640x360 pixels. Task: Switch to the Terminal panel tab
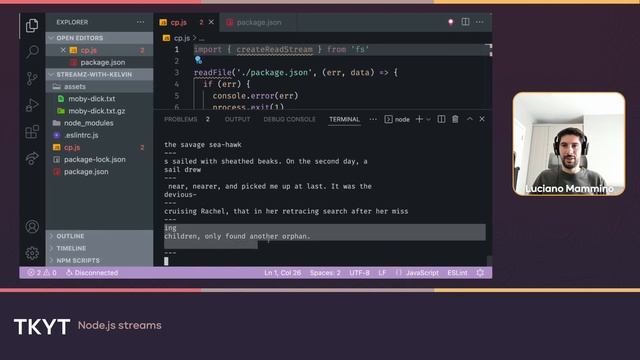344,119
